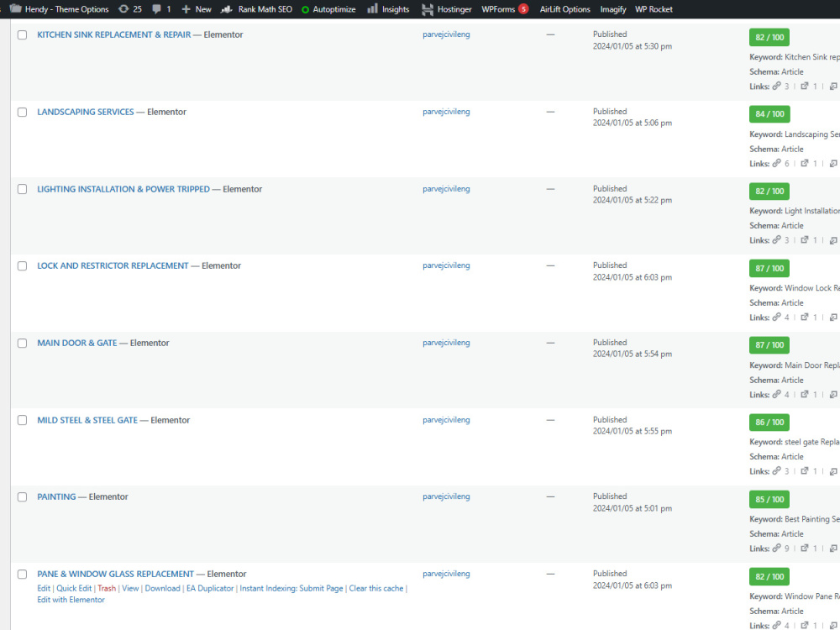The image size is (840, 630).
Task: Open Kitchen Sink Replacement & Repair page
Action: click(113, 34)
